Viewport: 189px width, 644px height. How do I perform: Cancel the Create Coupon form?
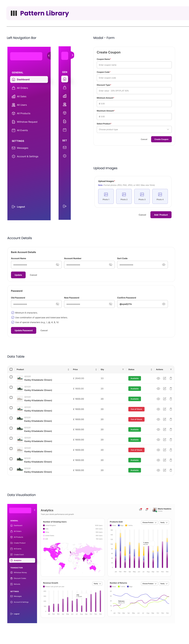[x=144, y=139]
